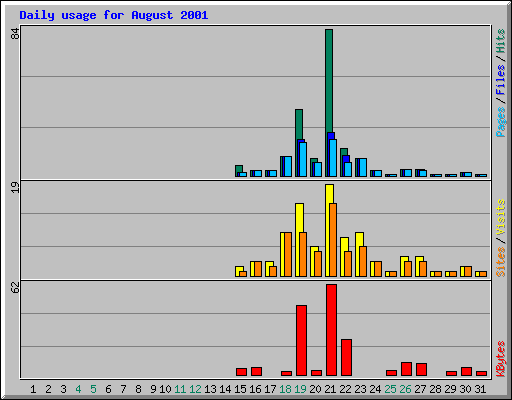Viewport: 512px width, 400px height.
Task: Click the red KBytes bar for day 19
Action: 301,340
